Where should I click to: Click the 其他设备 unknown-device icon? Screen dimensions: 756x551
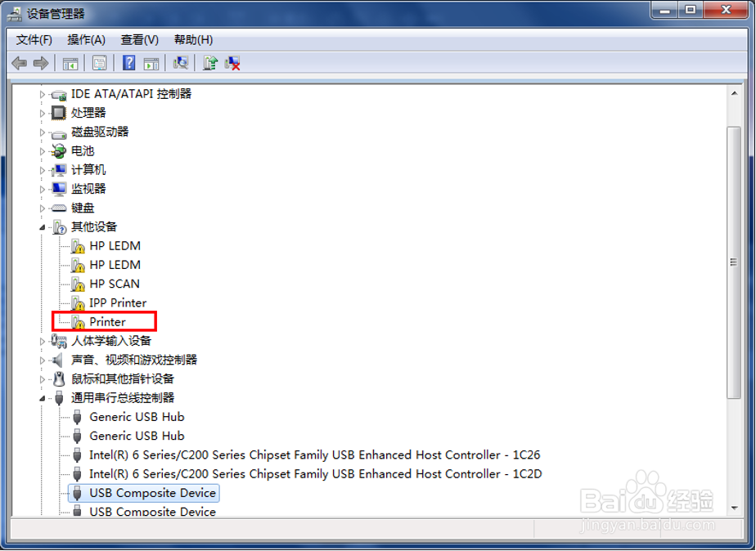click(x=59, y=226)
